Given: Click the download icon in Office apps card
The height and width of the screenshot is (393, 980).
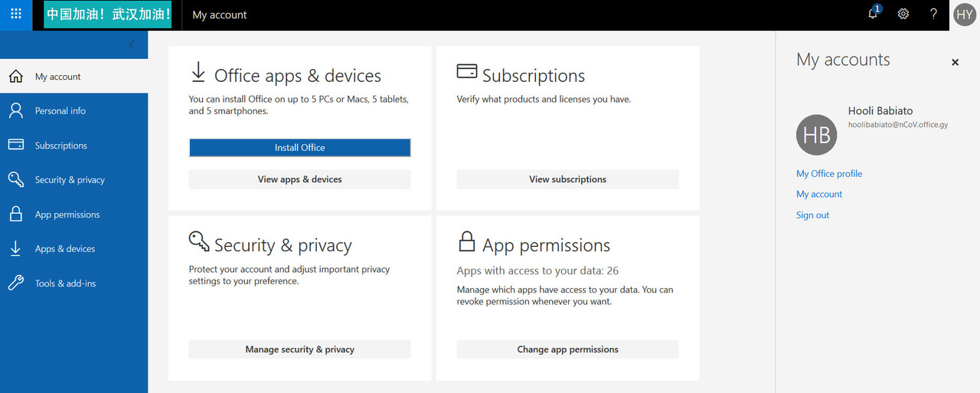Looking at the screenshot, I should click(198, 72).
